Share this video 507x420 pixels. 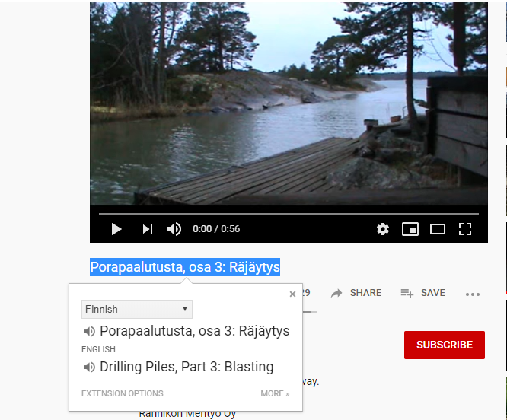tap(356, 293)
